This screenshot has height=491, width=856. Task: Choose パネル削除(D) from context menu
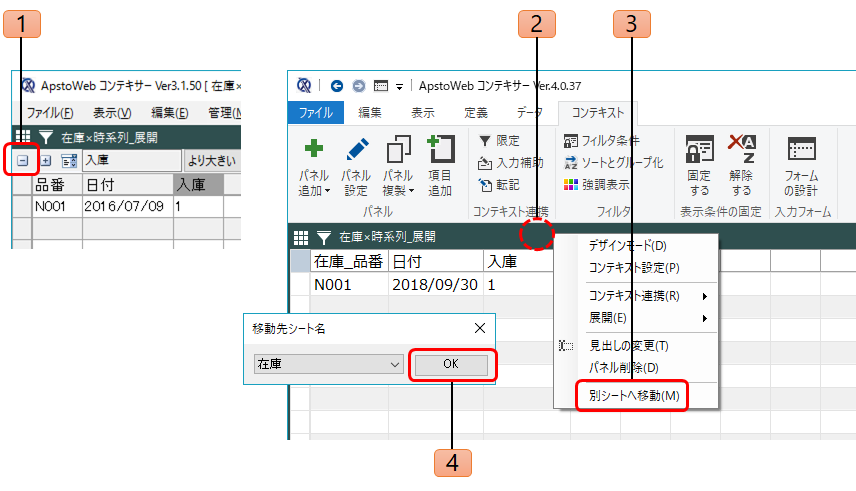pyautogui.click(x=636, y=368)
